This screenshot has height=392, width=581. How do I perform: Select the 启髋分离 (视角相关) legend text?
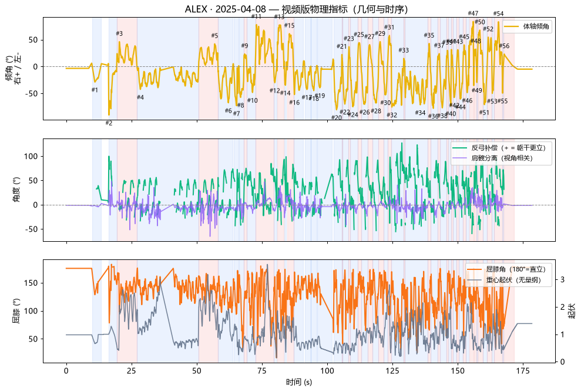(x=502, y=158)
